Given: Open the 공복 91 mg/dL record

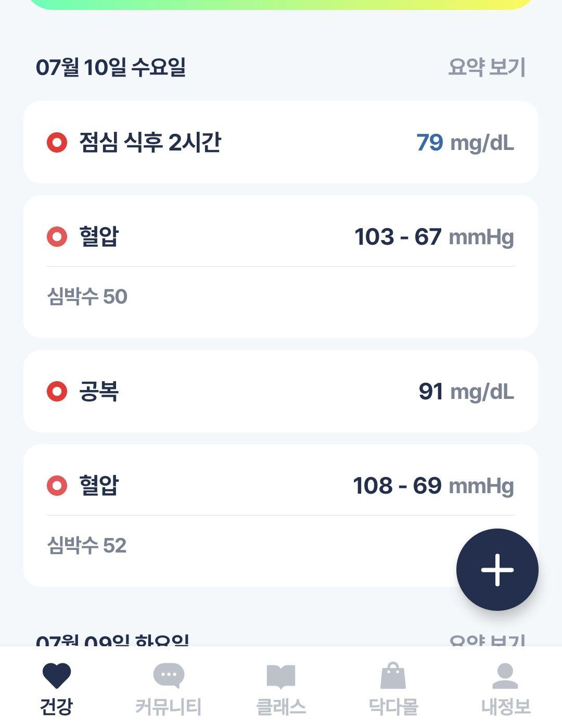Looking at the screenshot, I should (x=281, y=391).
